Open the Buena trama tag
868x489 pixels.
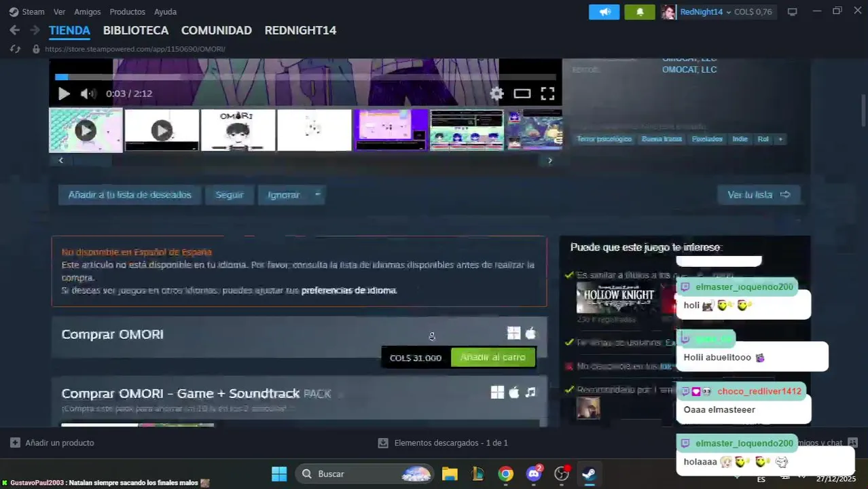pos(662,139)
